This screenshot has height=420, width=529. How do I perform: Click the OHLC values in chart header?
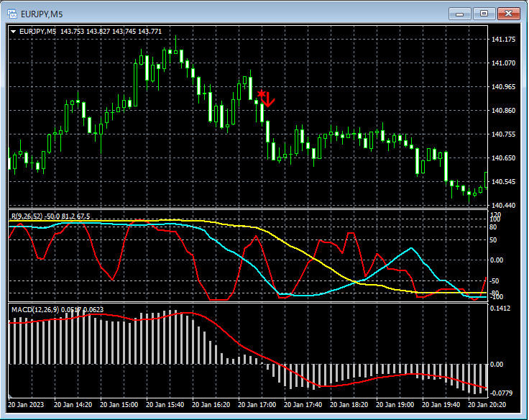(111, 31)
